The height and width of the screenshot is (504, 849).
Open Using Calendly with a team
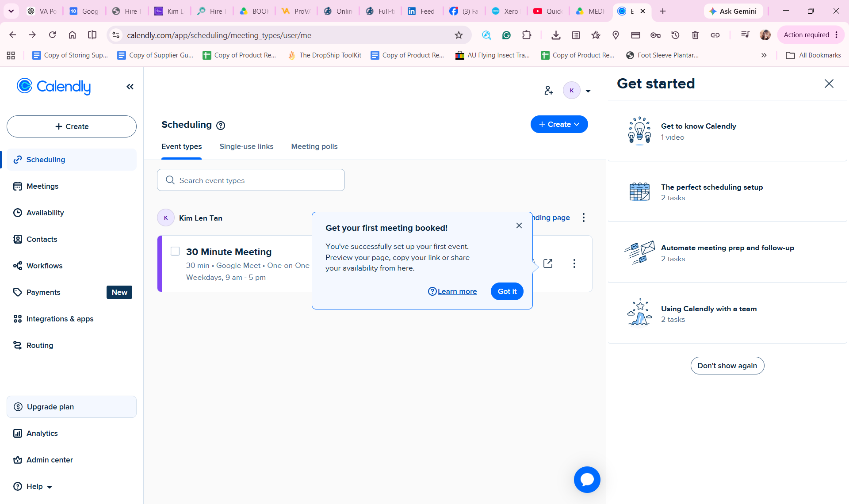point(727,313)
